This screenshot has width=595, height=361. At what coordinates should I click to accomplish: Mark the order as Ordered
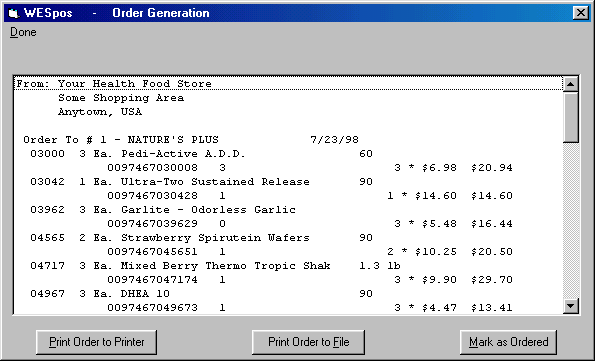pos(508,342)
